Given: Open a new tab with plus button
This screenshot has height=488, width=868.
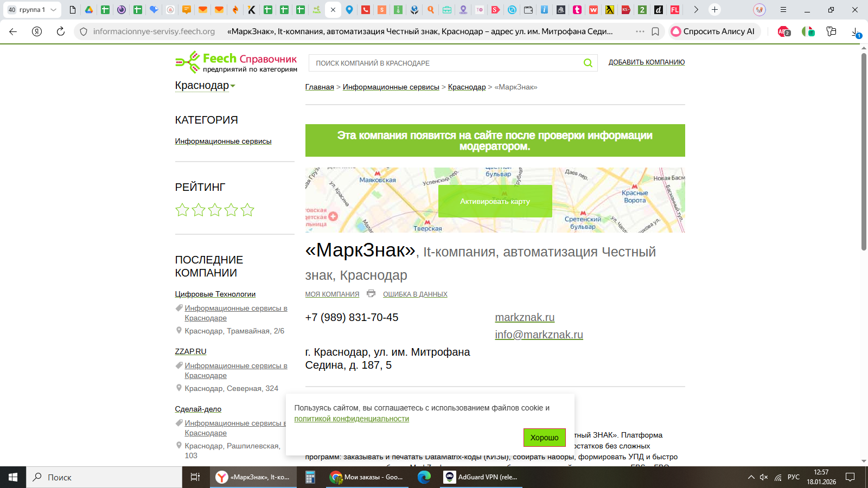Looking at the screenshot, I should (x=715, y=10).
